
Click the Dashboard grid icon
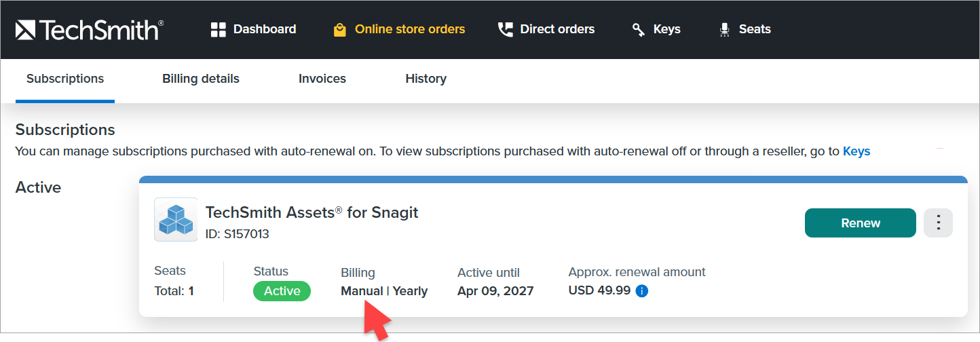pos(218,29)
